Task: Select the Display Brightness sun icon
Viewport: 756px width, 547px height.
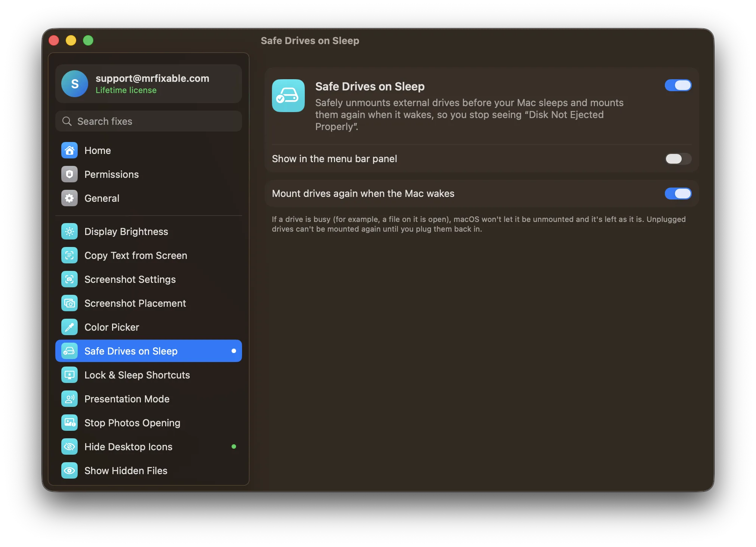Action: pos(69,231)
